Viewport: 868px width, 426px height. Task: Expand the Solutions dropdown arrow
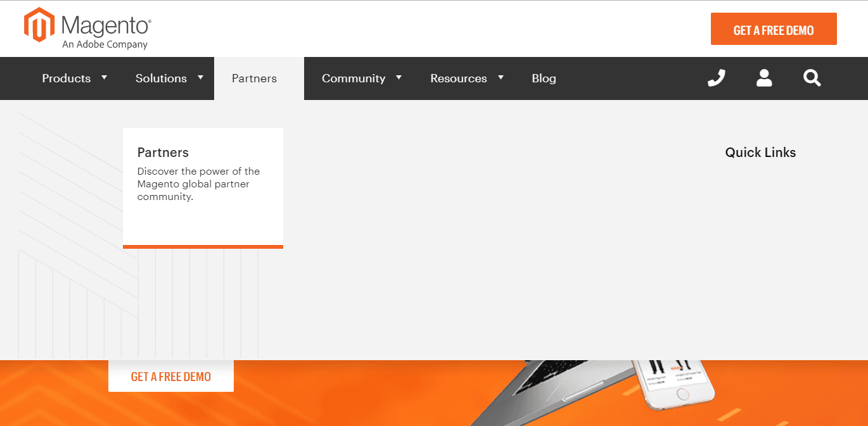click(x=201, y=77)
